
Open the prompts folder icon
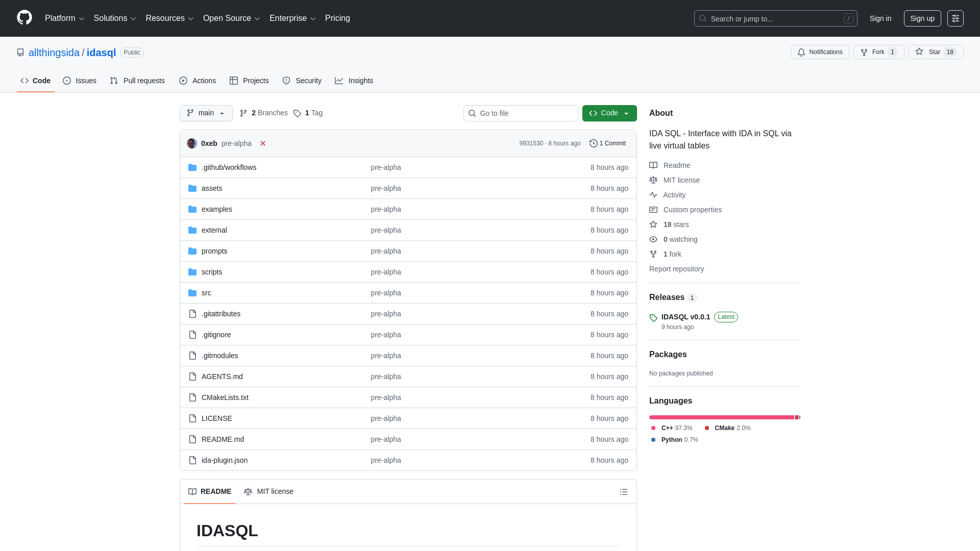tap(192, 251)
